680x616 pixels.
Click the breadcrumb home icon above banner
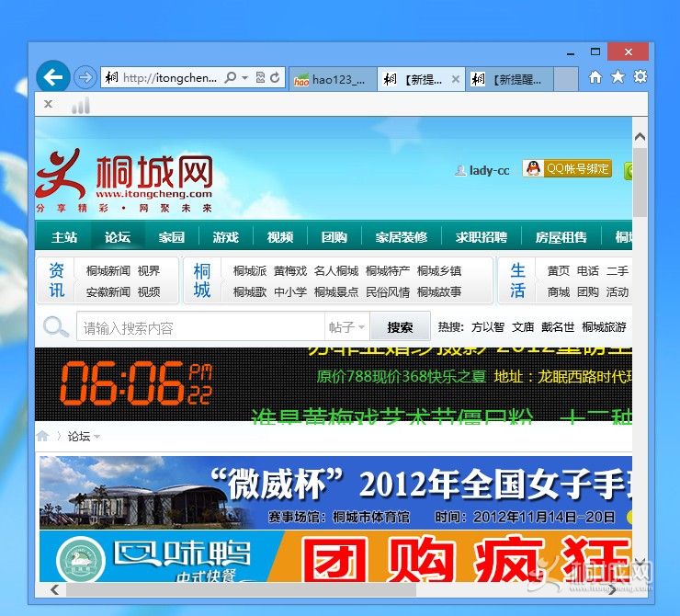[x=42, y=436]
